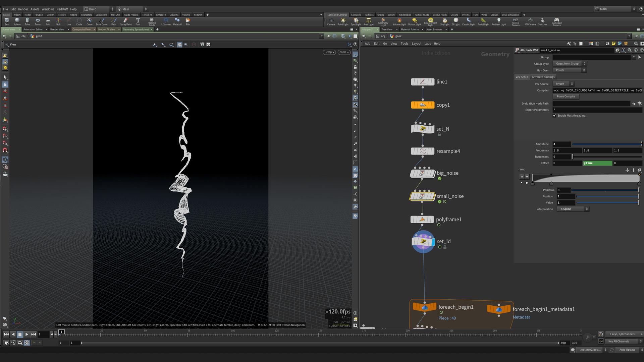Open the Auto Update mode dropdown
Screen dimensions: 644x362
click(630, 350)
